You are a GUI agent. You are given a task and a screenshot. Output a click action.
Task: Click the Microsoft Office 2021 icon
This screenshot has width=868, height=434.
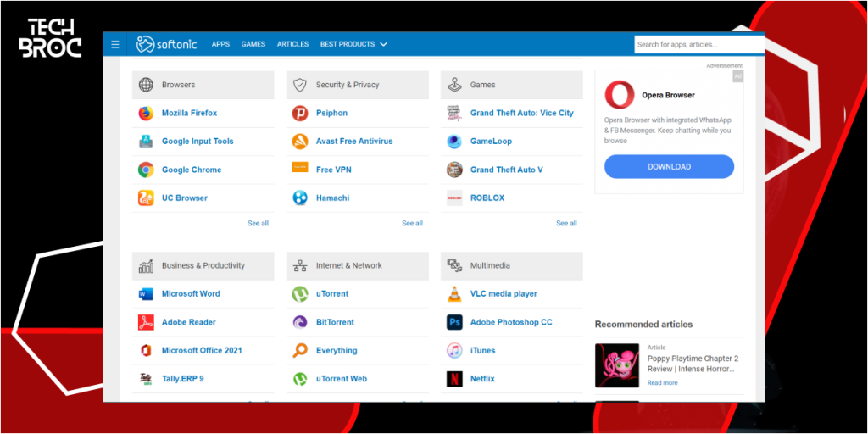pyautogui.click(x=146, y=350)
